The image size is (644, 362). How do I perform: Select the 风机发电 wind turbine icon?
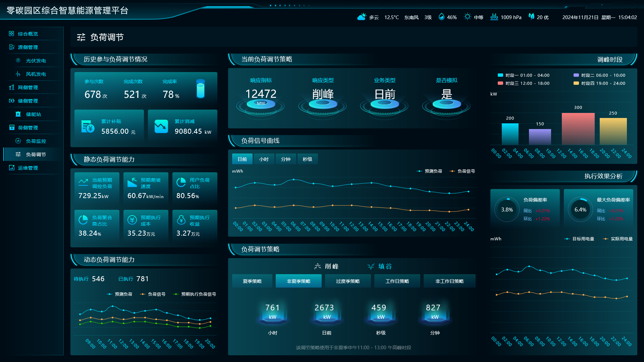[x=18, y=74]
